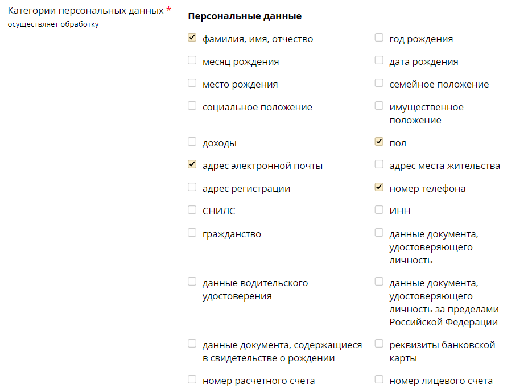Check the 'доходы' checkbox
The width and height of the screenshot is (532, 392).
[x=192, y=142]
